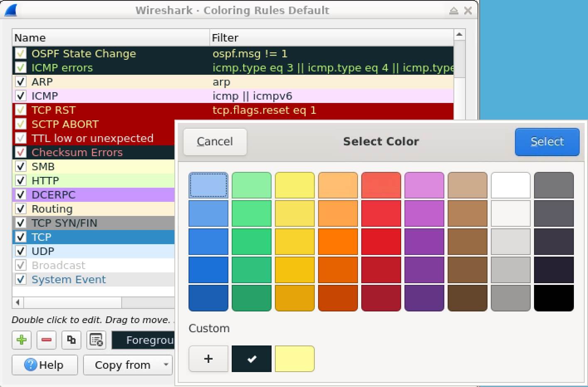The height and width of the screenshot is (387, 588).
Task: Select the TTL low or unexpected rule
Action: (x=93, y=138)
